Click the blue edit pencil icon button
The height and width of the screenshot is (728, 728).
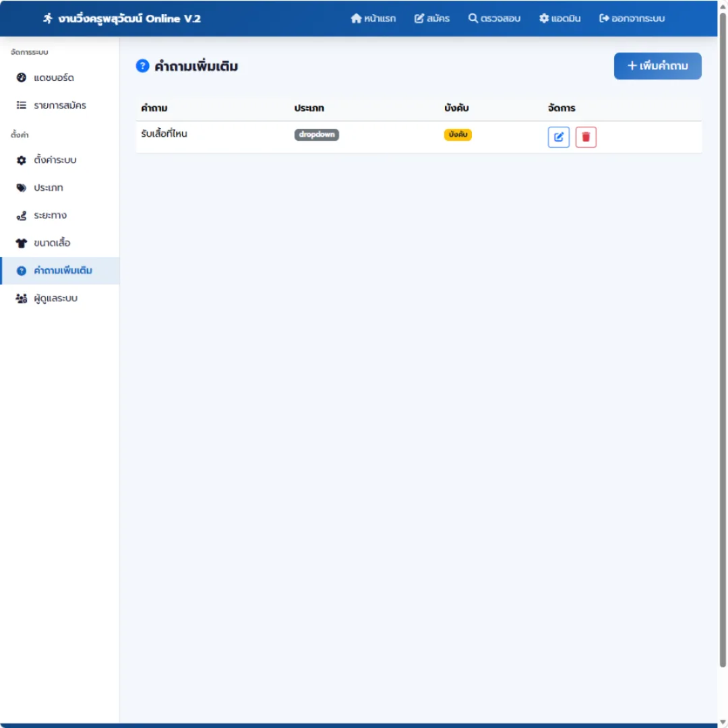(x=558, y=137)
